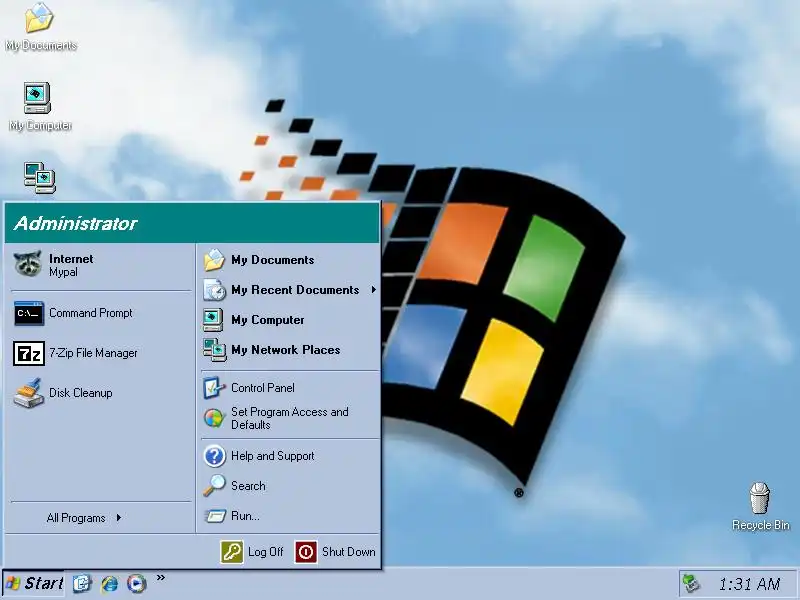Image resolution: width=800 pixels, height=600 pixels.
Task: Click the network tray icon near the clock
Action: tap(691, 584)
